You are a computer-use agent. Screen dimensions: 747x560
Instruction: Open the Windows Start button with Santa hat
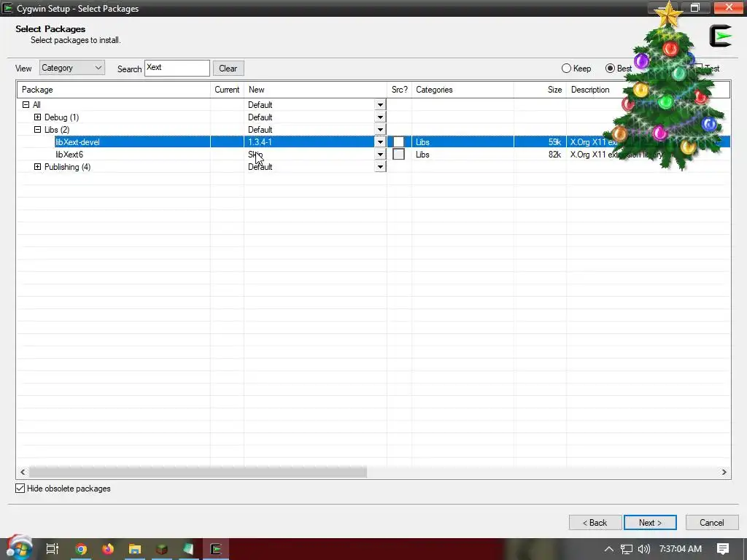18,548
